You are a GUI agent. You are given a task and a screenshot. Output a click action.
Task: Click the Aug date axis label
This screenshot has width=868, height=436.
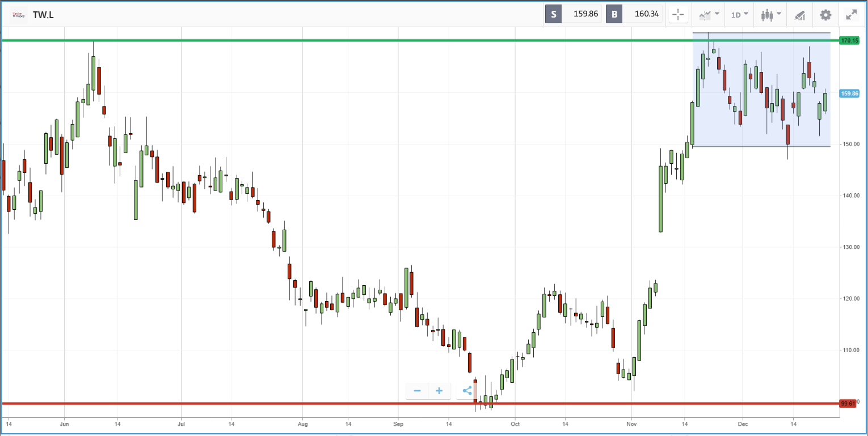[x=302, y=424]
